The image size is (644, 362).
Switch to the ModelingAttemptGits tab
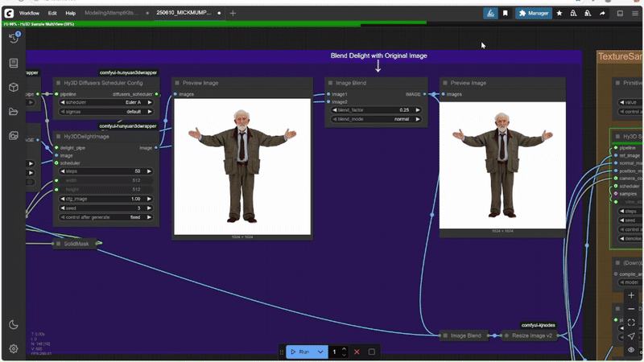112,13
